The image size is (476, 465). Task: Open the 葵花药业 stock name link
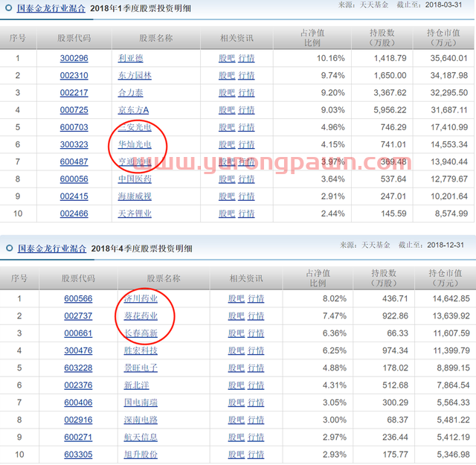(x=141, y=316)
